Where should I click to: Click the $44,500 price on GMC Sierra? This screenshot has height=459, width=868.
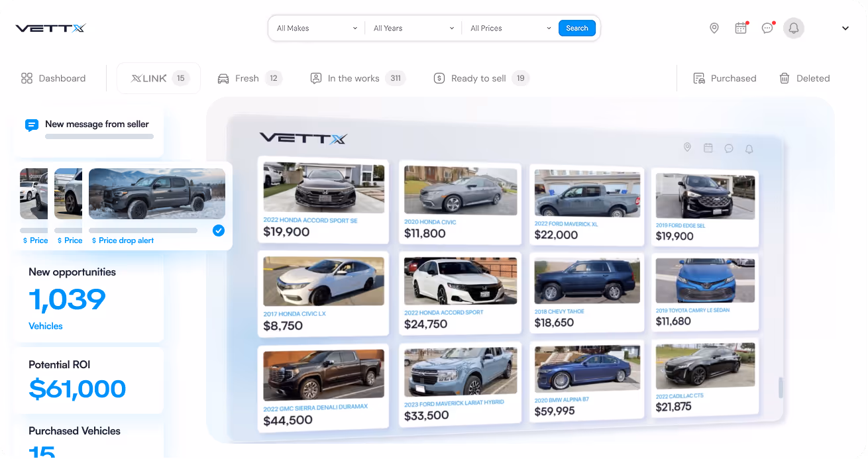288,421
